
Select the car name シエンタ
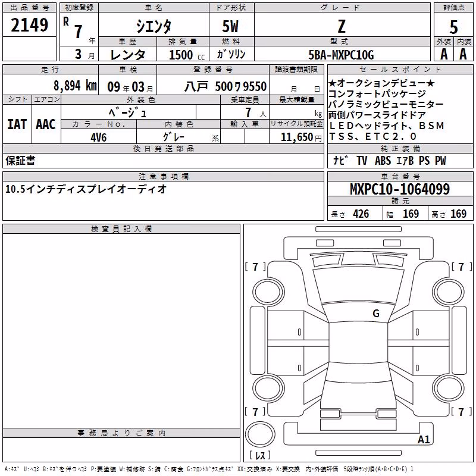154,26
